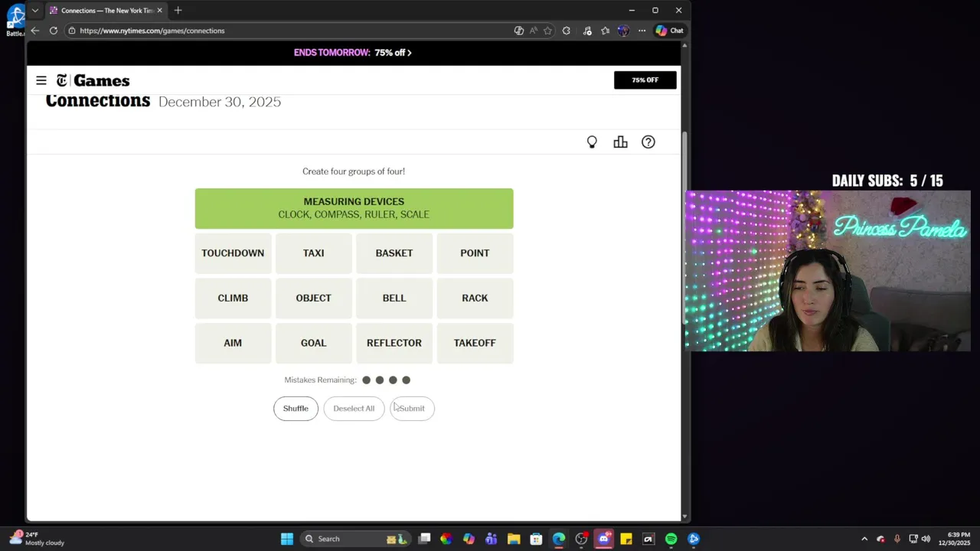Open Spotify from the taskbar
The height and width of the screenshot is (551, 980).
[671, 539]
